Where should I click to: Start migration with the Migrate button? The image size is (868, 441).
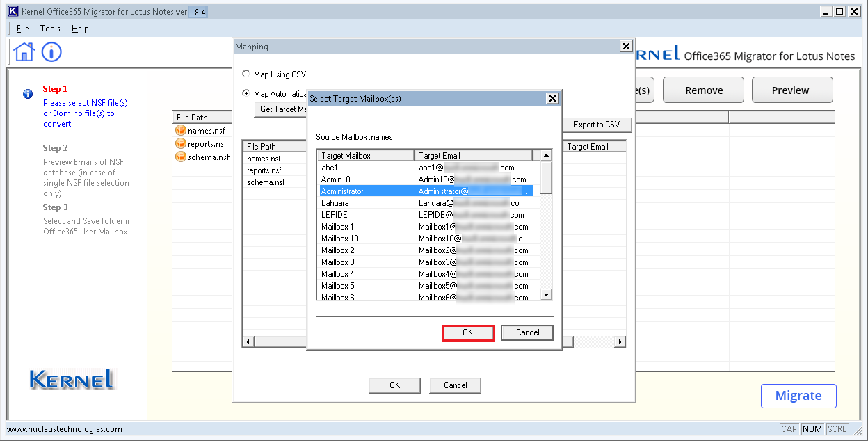pos(798,396)
